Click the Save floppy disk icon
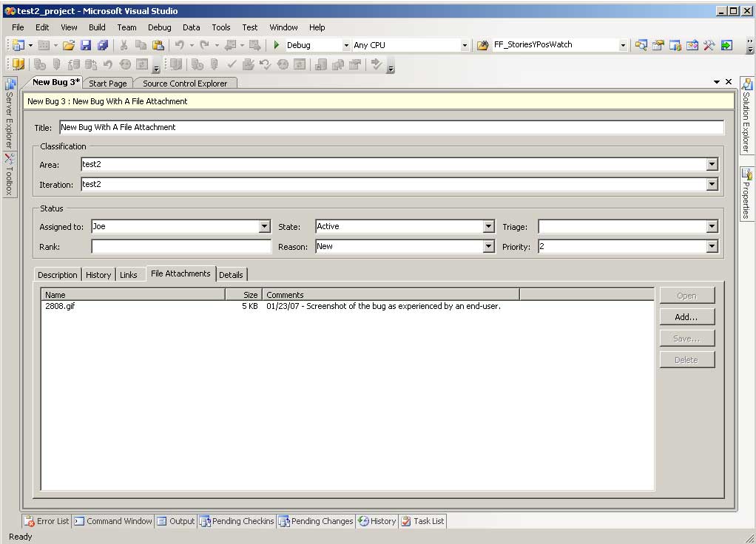 (86, 45)
